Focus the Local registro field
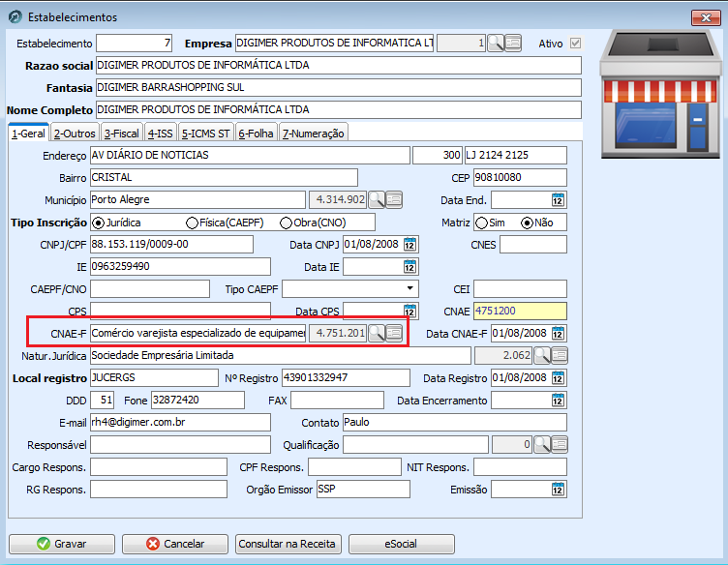 pyautogui.click(x=154, y=377)
